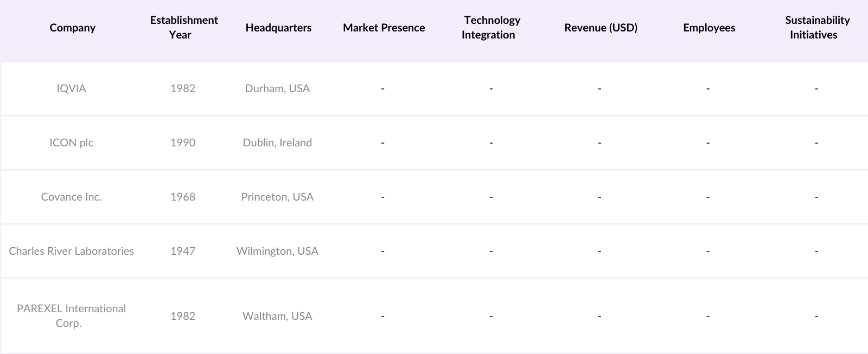868x354 pixels.
Task: Select the Headquarters column header
Action: click(x=278, y=28)
